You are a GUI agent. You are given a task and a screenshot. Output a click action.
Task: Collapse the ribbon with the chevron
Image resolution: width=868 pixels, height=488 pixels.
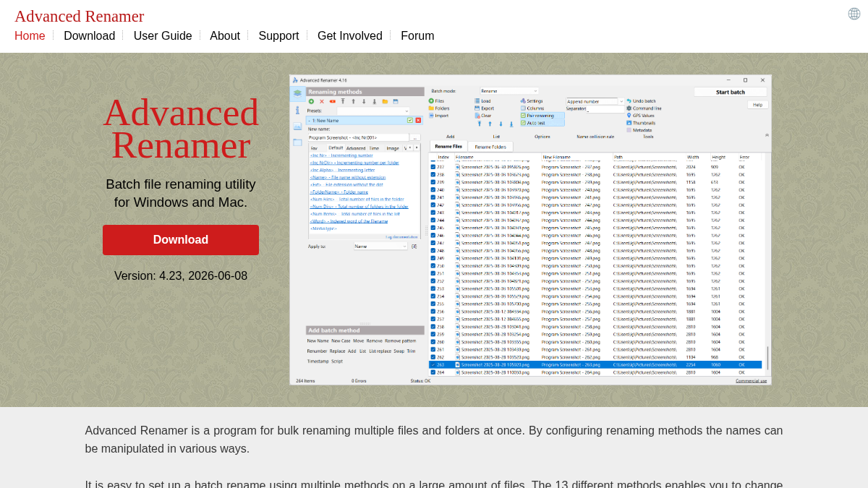767,135
